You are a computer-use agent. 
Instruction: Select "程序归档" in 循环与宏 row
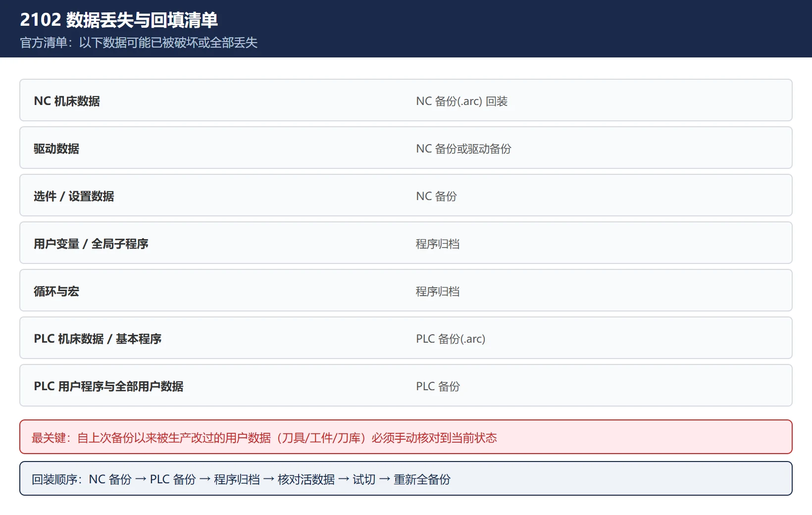(438, 291)
